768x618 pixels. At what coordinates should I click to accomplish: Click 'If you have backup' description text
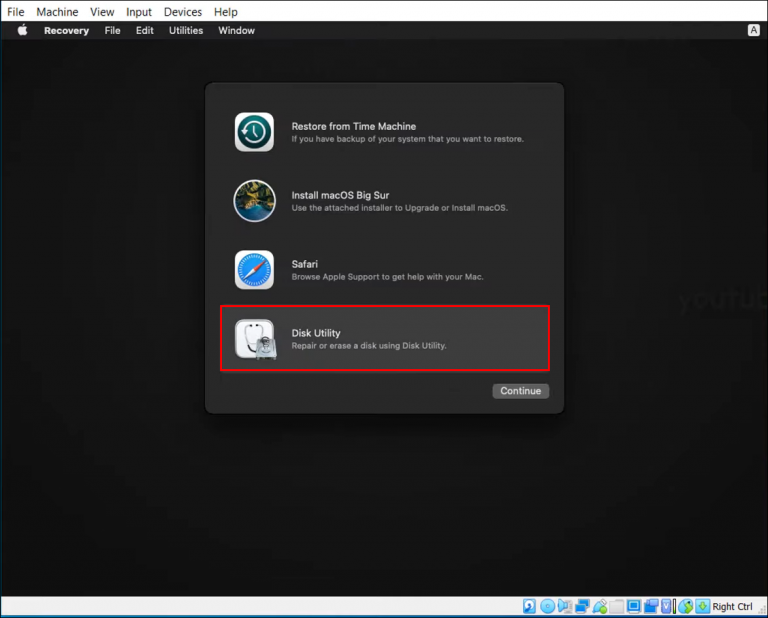[408, 139]
